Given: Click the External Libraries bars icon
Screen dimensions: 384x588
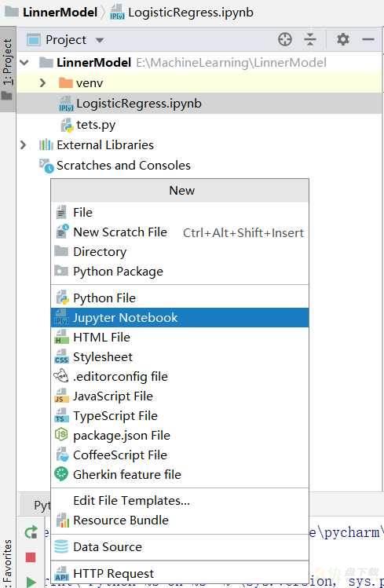Looking at the screenshot, I should tap(46, 144).
